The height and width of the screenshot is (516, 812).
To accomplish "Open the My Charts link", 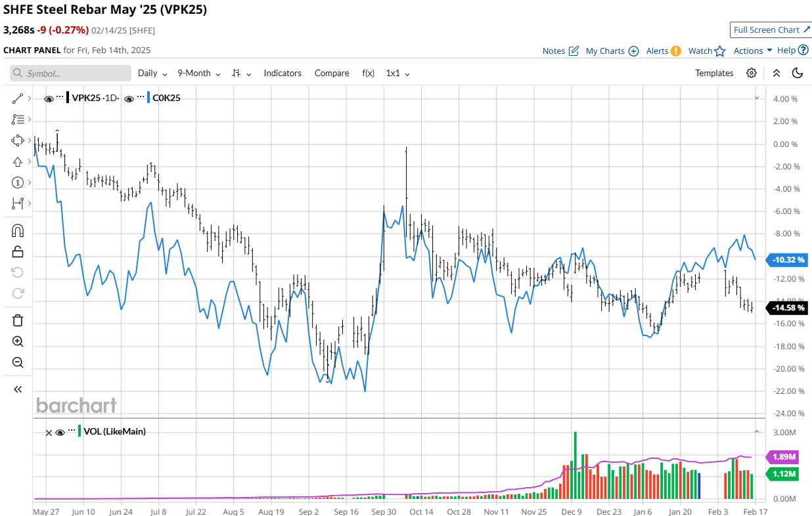I will pos(612,51).
